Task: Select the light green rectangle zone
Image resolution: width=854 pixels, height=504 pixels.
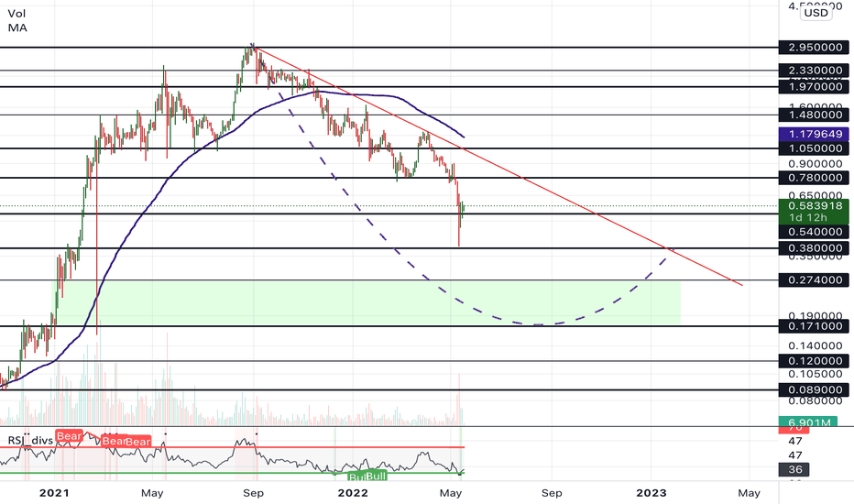Action: 367,303
